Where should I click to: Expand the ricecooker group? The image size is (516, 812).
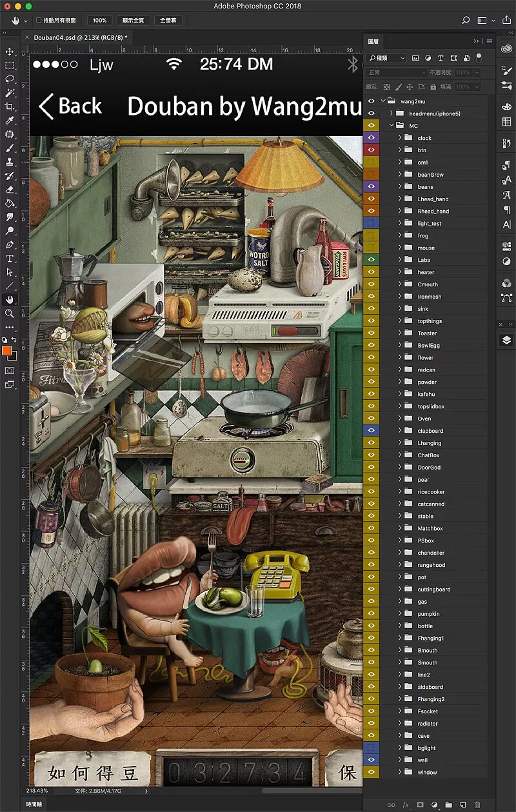point(400,491)
